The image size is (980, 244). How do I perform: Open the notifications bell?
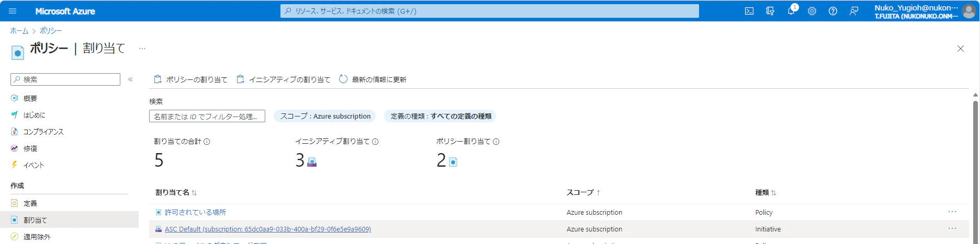pos(791,11)
